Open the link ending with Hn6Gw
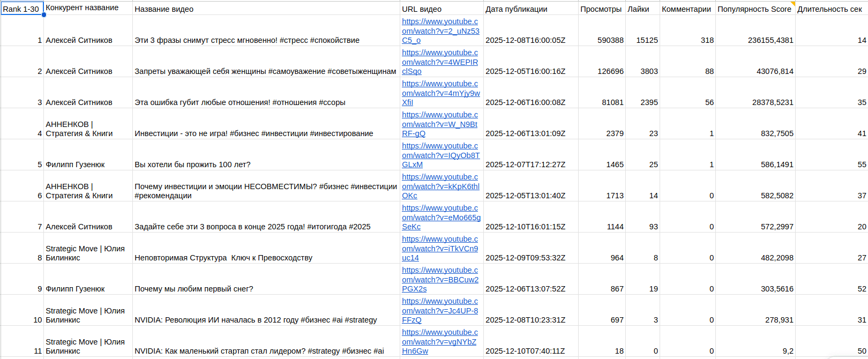 [439, 341]
